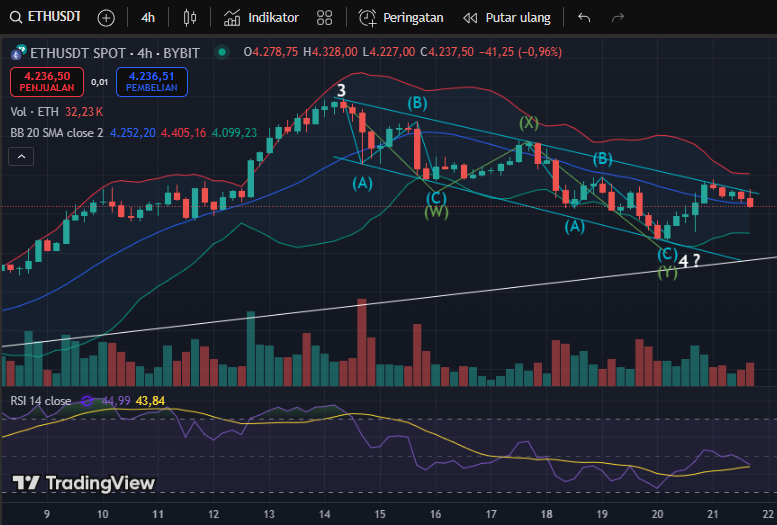The width and height of the screenshot is (777, 525).
Task: Click the ETH coin logo icon
Action: click(x=19, y=52)
